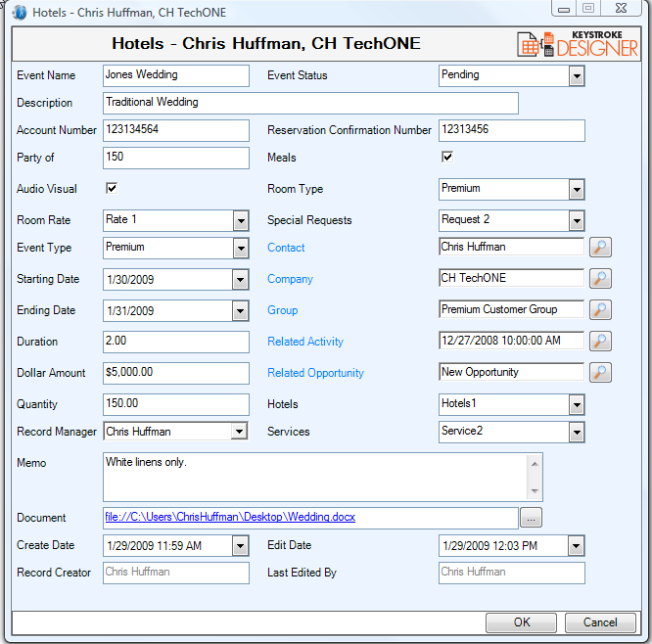Click the OK button

(521, 622)
